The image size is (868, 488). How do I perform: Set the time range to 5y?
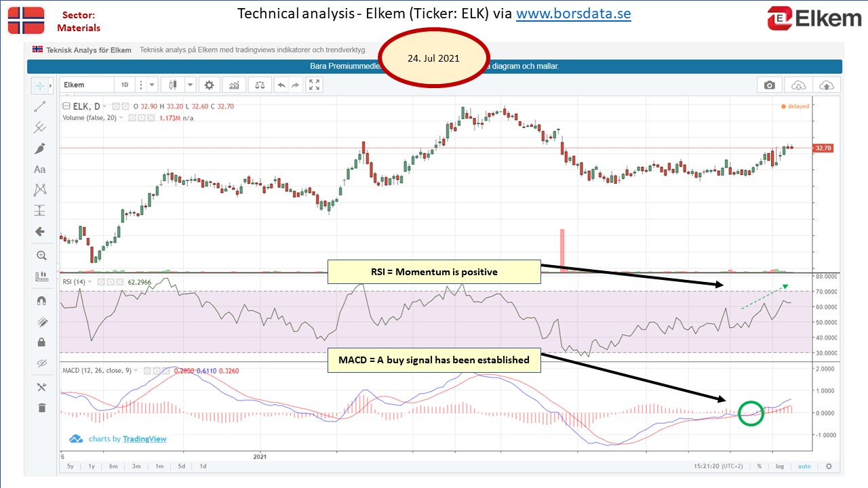click(71, 466)
